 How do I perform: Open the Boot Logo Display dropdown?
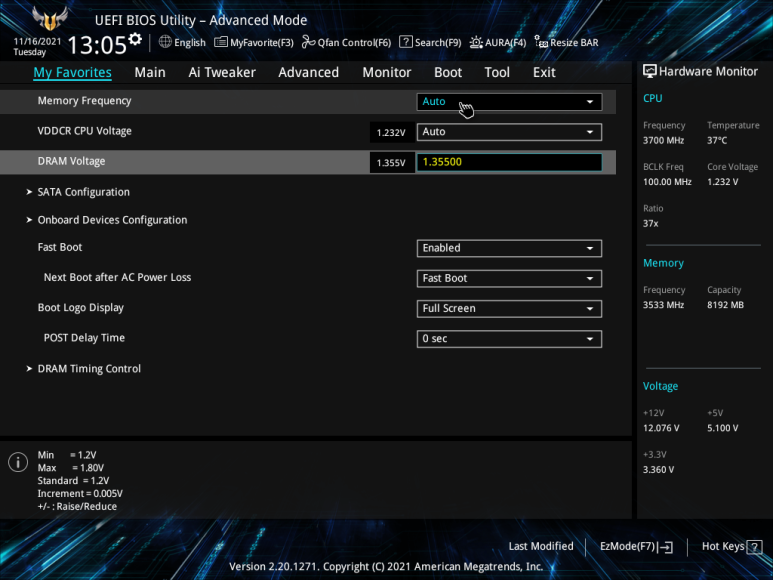click(509, 308)
